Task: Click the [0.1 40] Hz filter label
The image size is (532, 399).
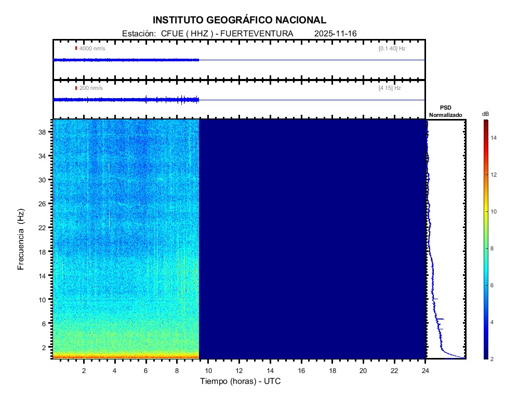Action: coord(392,48)
